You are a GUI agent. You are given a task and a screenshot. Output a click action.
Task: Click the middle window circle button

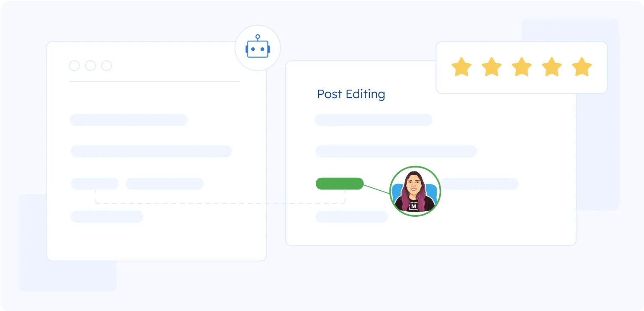tap(90, 66)
